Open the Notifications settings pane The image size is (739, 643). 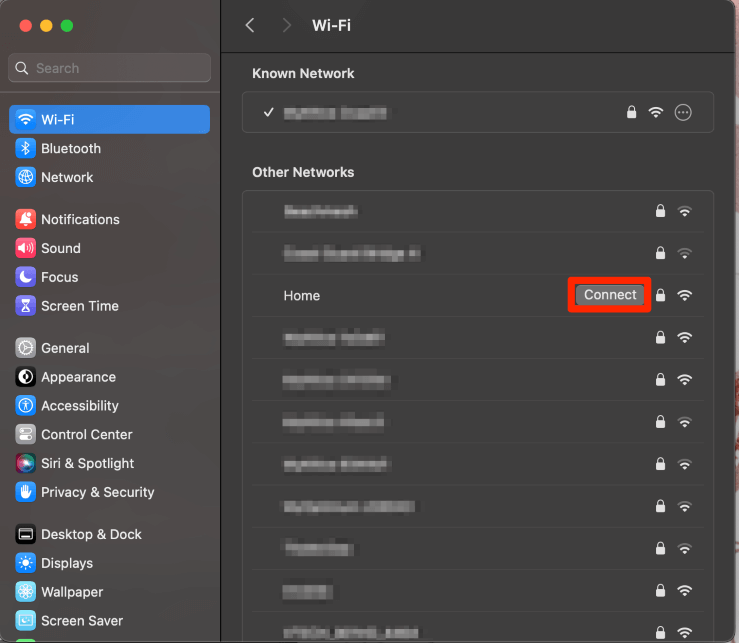109,219
